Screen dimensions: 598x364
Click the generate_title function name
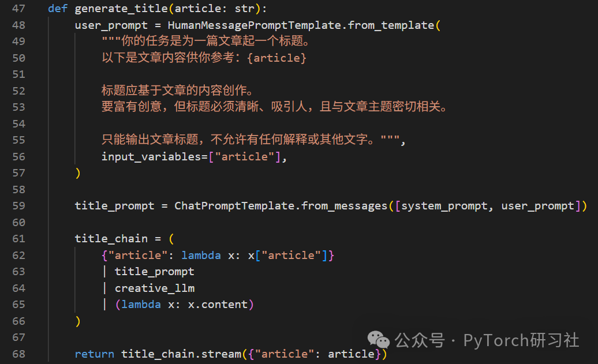tap(121, 9)
